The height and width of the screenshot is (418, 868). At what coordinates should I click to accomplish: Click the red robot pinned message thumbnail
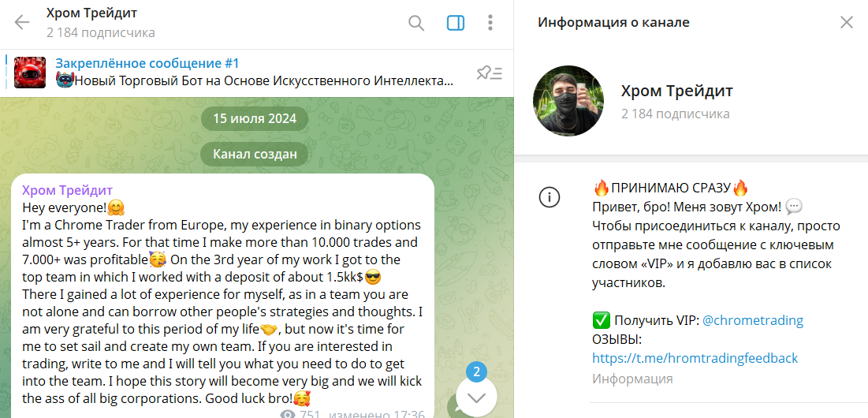point(30,73)
